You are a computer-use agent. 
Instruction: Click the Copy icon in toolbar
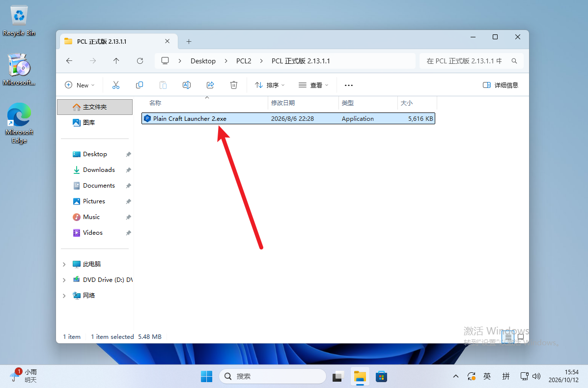pos(140,85)
